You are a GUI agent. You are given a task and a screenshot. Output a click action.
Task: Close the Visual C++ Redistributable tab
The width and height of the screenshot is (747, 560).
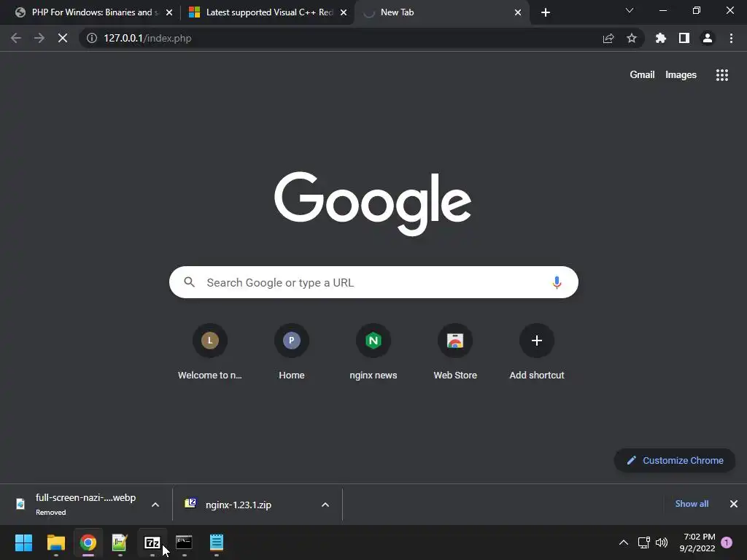point(344,13)
